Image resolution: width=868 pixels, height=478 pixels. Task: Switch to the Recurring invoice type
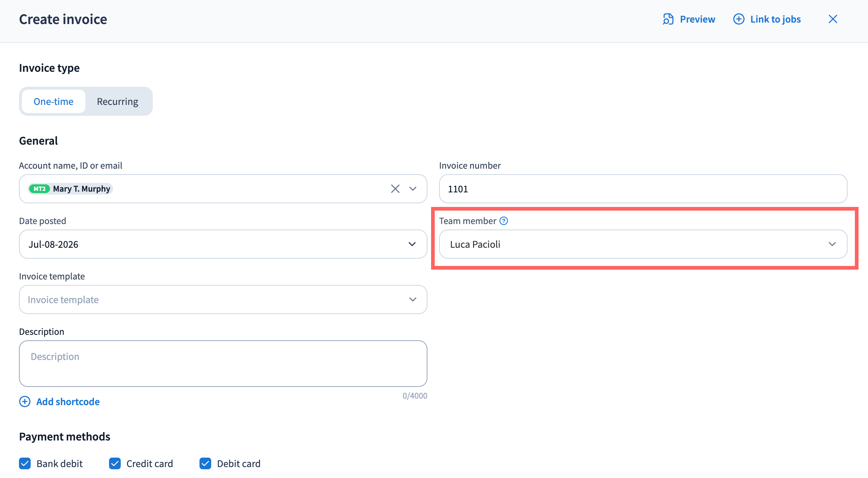tap(117, 101)
